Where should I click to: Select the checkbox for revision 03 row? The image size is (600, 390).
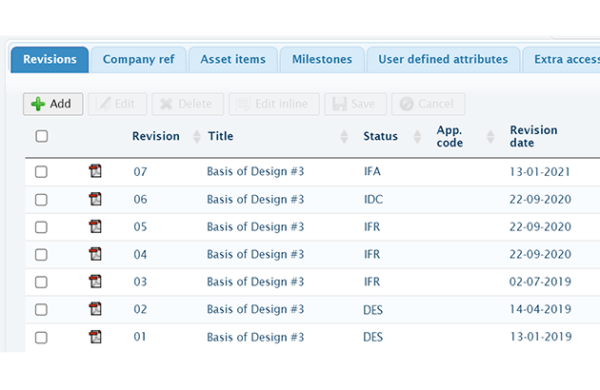(41, 282)
